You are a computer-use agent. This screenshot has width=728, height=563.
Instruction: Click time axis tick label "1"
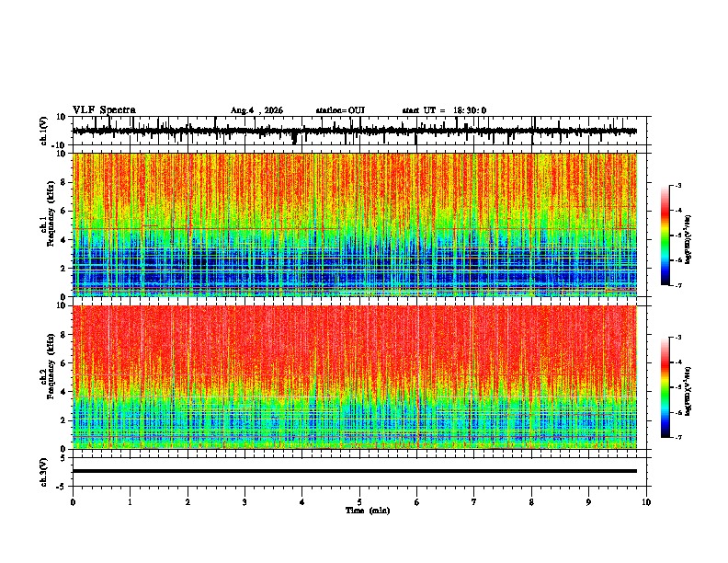pos(131,502)
